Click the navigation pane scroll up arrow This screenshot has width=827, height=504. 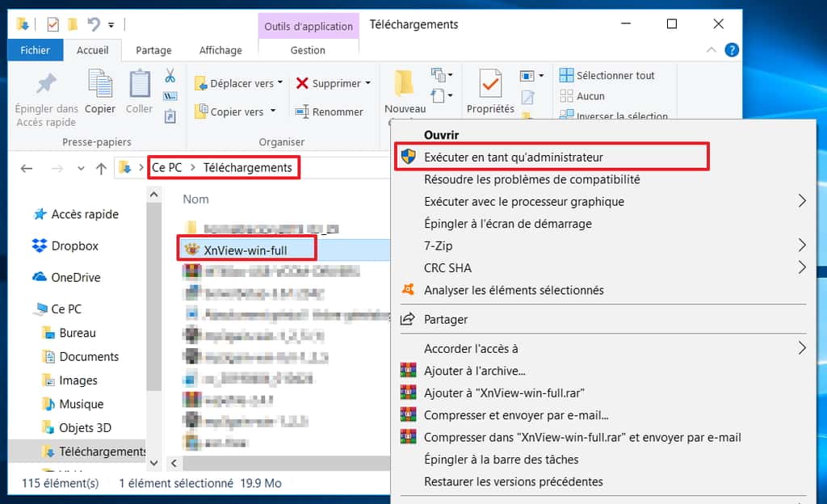[x=154, y=195]
